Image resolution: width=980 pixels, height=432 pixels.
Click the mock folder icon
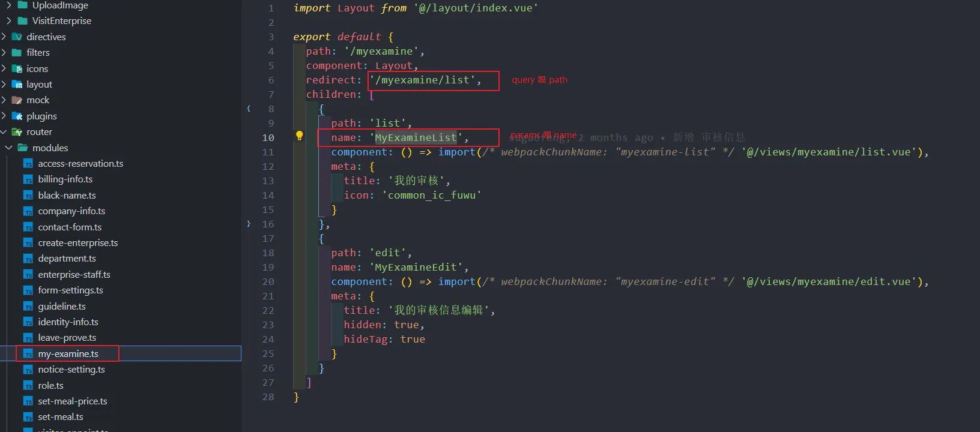click(x=17, y=100)
